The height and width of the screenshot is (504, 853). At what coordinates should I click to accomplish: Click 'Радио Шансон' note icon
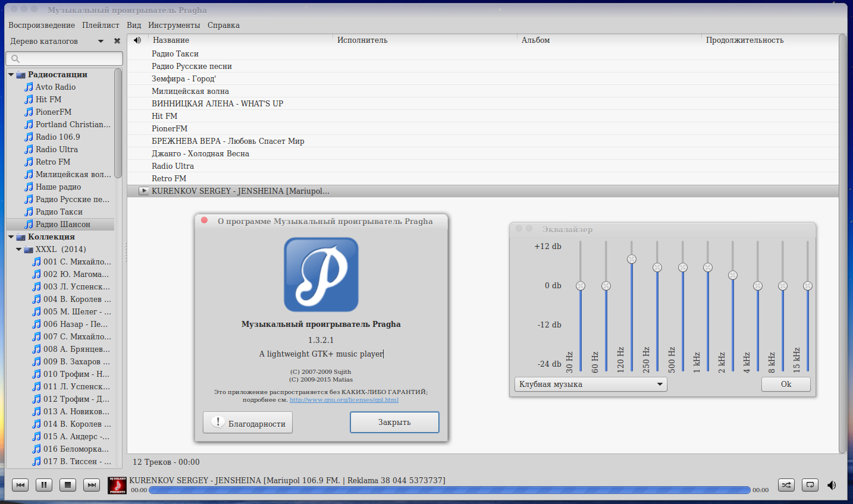29,224
